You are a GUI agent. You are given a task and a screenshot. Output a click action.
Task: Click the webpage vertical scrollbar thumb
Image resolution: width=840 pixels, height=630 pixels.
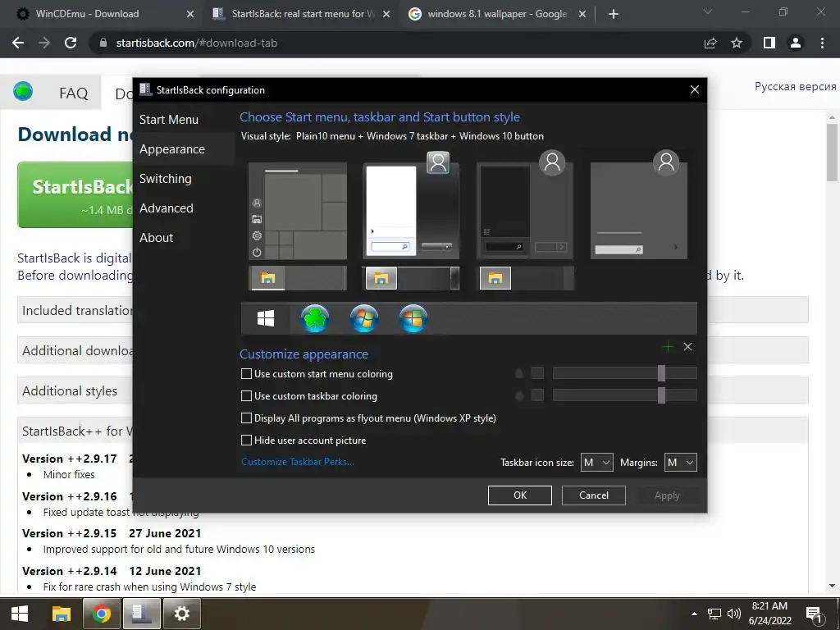coord(832,153)
